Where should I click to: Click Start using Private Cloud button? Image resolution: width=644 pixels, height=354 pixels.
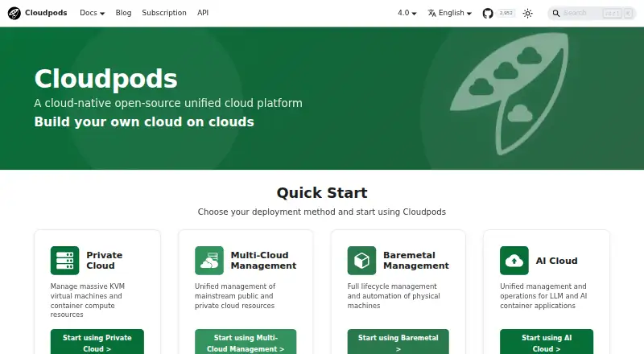[x=97, y=343]
